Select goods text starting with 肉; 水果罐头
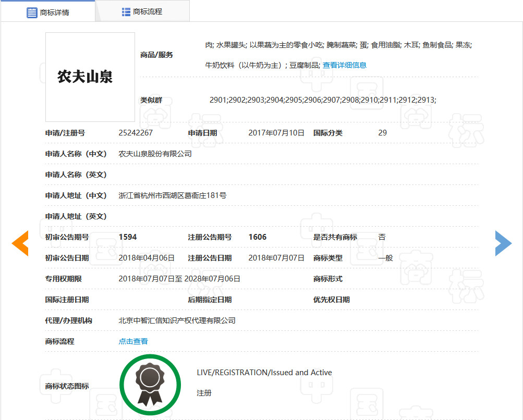 point(338,45)
